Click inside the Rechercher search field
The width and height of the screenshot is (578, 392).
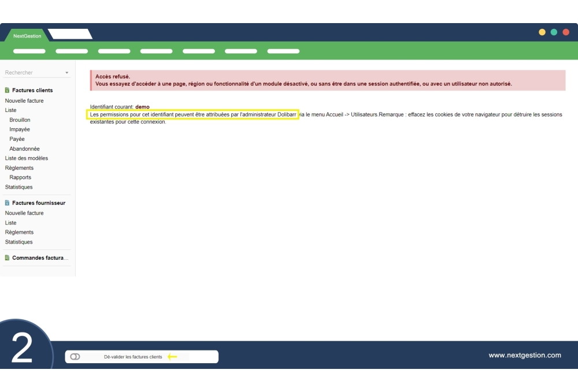pyautogui.click(x=29, y=72)
